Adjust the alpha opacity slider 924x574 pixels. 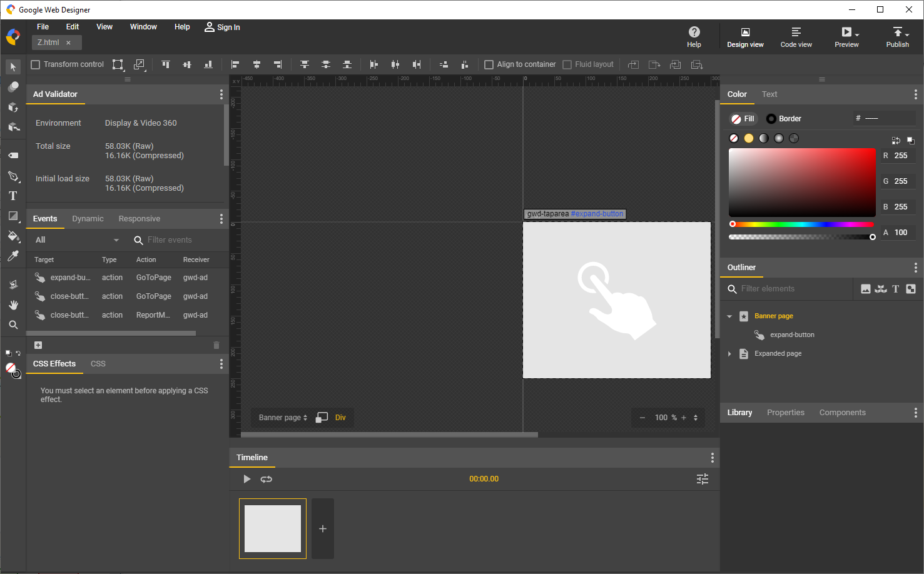click(x=802, y=237)
